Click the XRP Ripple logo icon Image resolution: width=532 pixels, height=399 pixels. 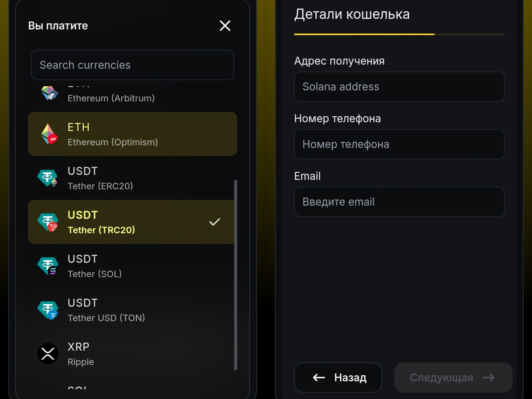point(48,353)
